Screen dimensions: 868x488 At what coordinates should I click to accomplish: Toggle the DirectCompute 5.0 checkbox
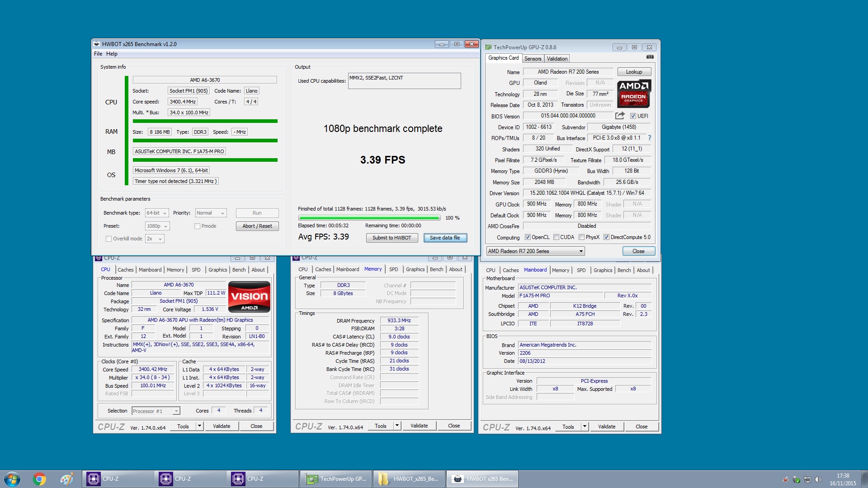click(606, 237)
